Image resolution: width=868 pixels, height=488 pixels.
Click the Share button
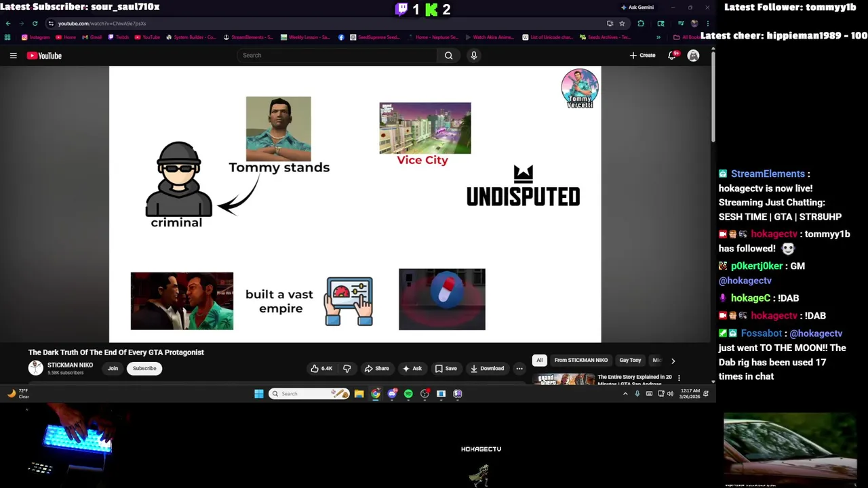376,369
